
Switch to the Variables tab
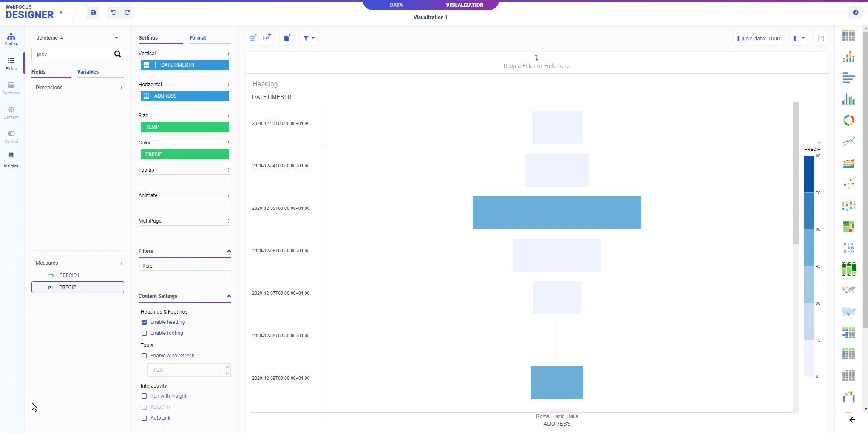coord(88,71)
